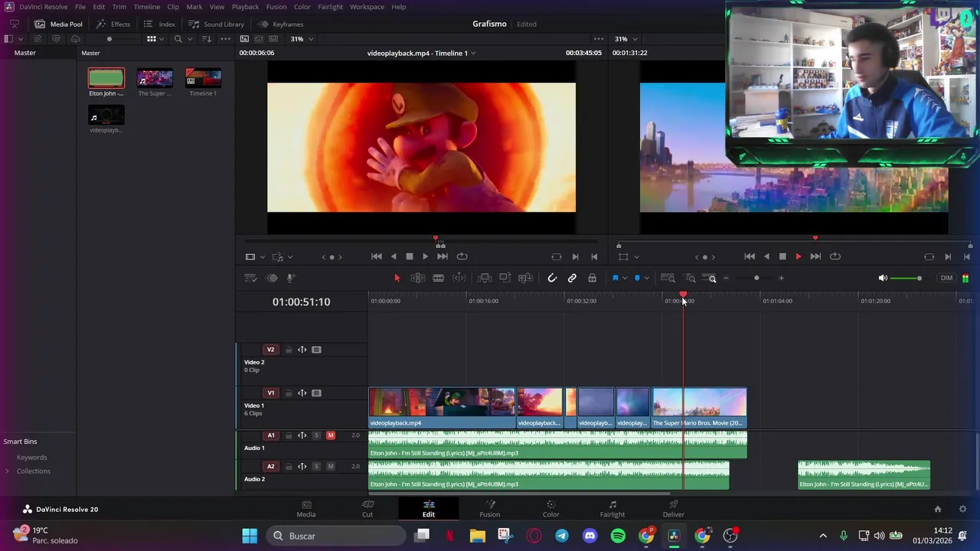Open the bin list layout dropdown
Viewport: 980px width, 551px height.
pyautogui.click(x=20, y=39)
